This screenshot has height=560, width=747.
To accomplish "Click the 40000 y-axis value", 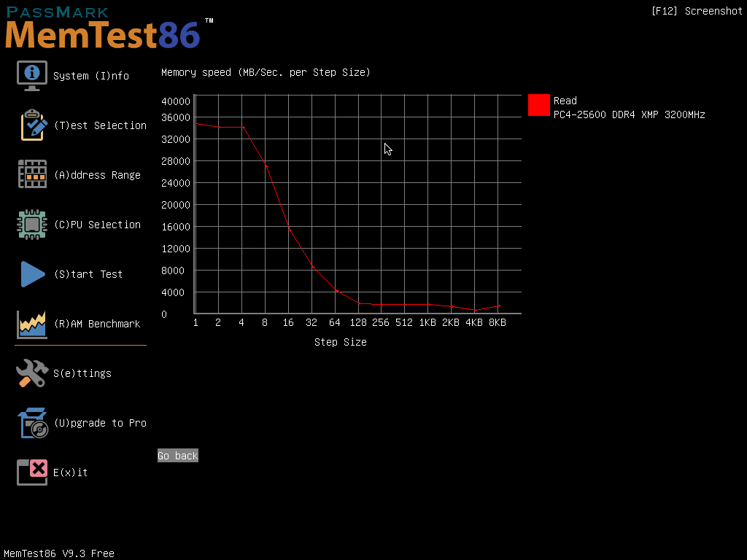I will coord(175,101).
